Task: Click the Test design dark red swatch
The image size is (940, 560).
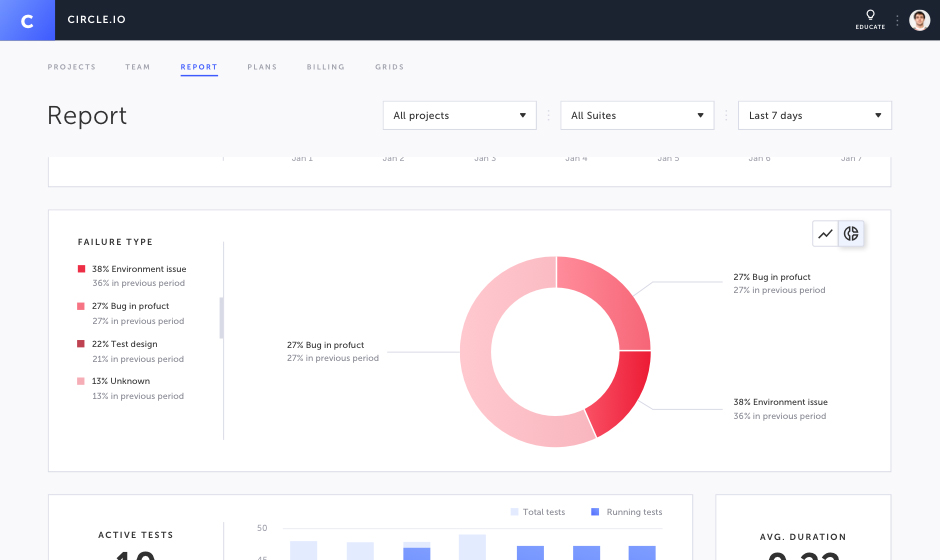Action: click(81, 344)
